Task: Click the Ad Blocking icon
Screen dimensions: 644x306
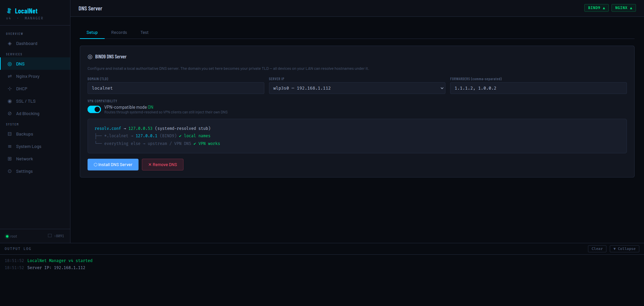Action: pyautogui.click(x=10, y=114)
